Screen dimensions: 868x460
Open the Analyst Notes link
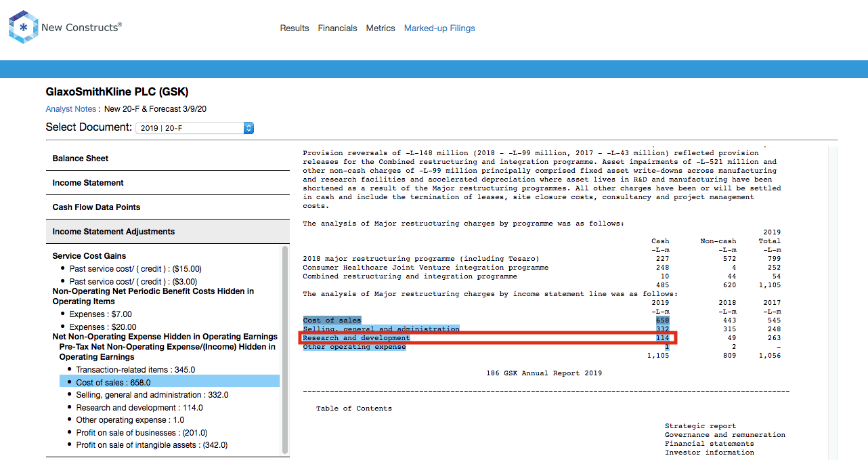tap(72, 109)
